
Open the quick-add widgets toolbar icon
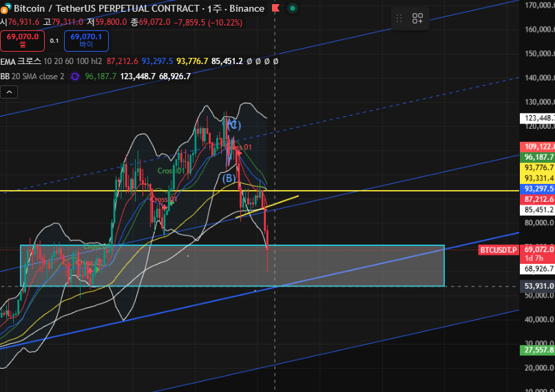[418, 19]
